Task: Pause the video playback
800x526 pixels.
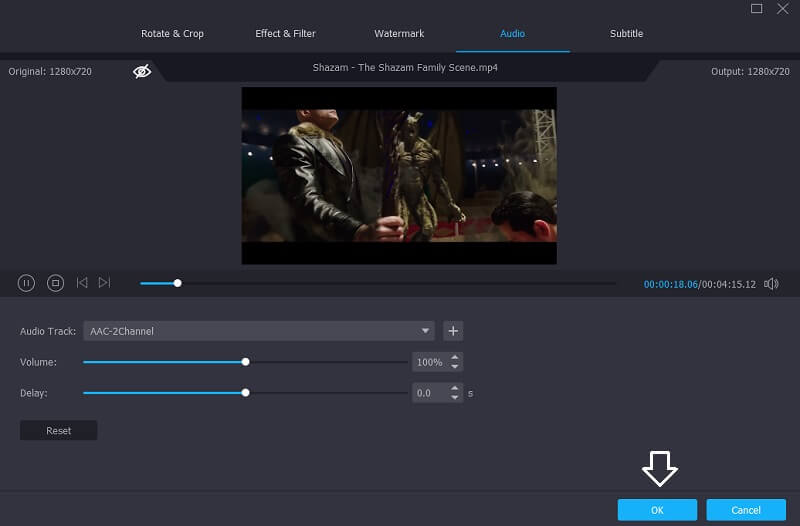Action: pyautogui.click(x=26, y=283)
